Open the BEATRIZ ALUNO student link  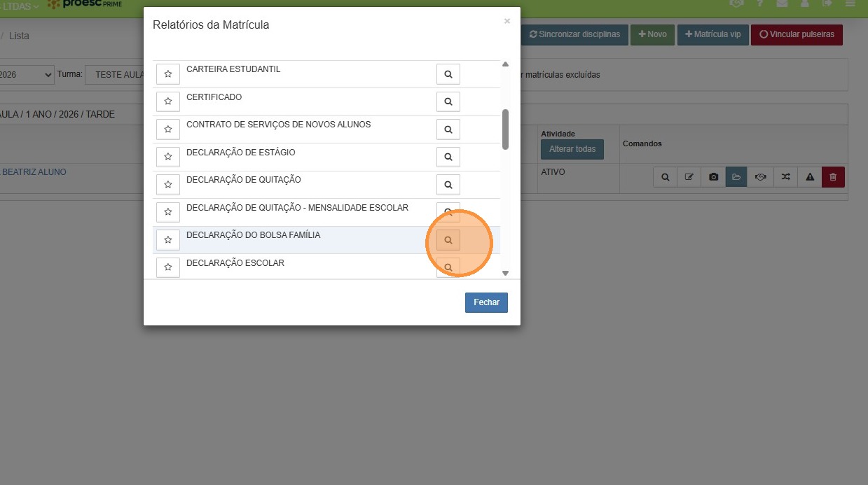[x=34, y=172]
